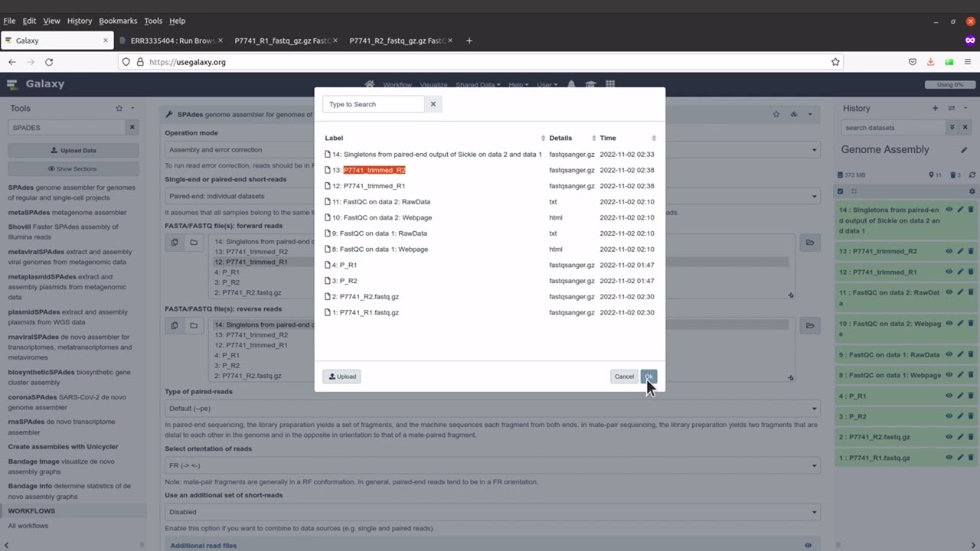Open the grid apps icon in masthead
Image resolution: width=980 pixels, height=551 pixels.
610,84
